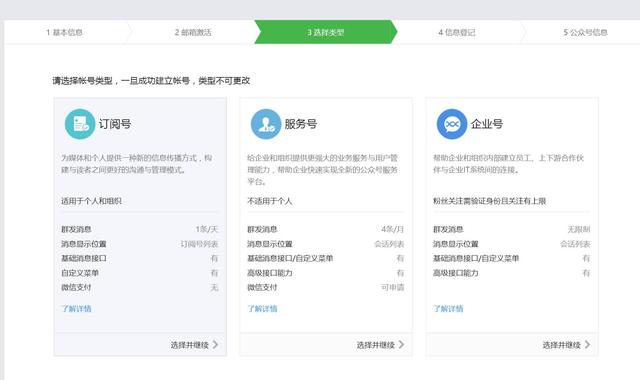Click the 企业号 card title
Screen dimensions: 640x380
click(487, 124)
